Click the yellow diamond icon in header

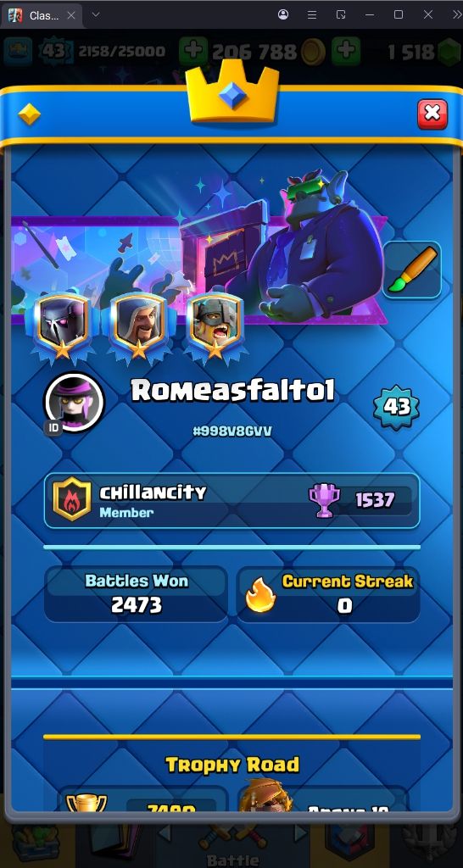click(x=29, y=114)
